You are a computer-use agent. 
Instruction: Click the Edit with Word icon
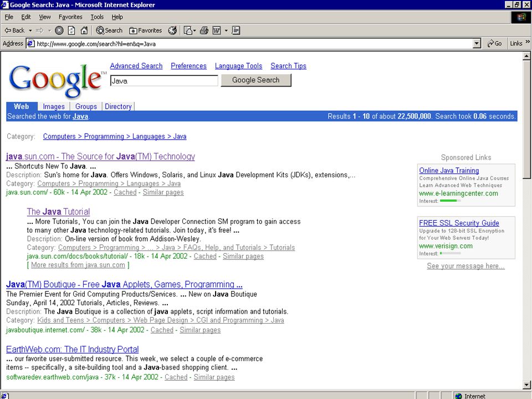pos(217,30)
